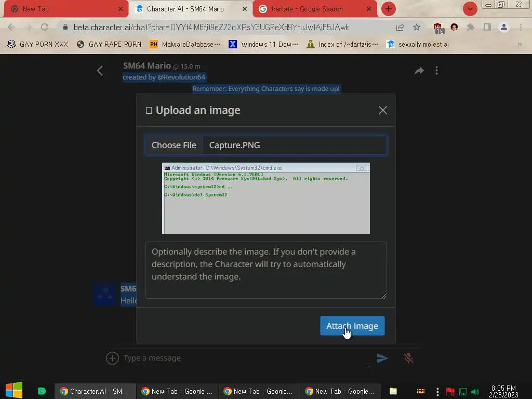Open the Extensions puzzle piece icon
The width and height of the screenshot is (532, 399).
[x=471, y=27]
